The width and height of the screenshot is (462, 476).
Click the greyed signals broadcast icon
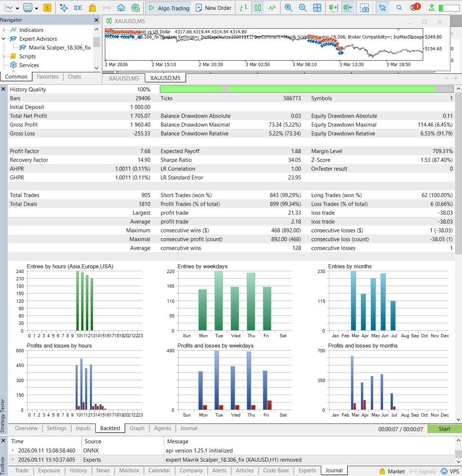coord(107,8)
